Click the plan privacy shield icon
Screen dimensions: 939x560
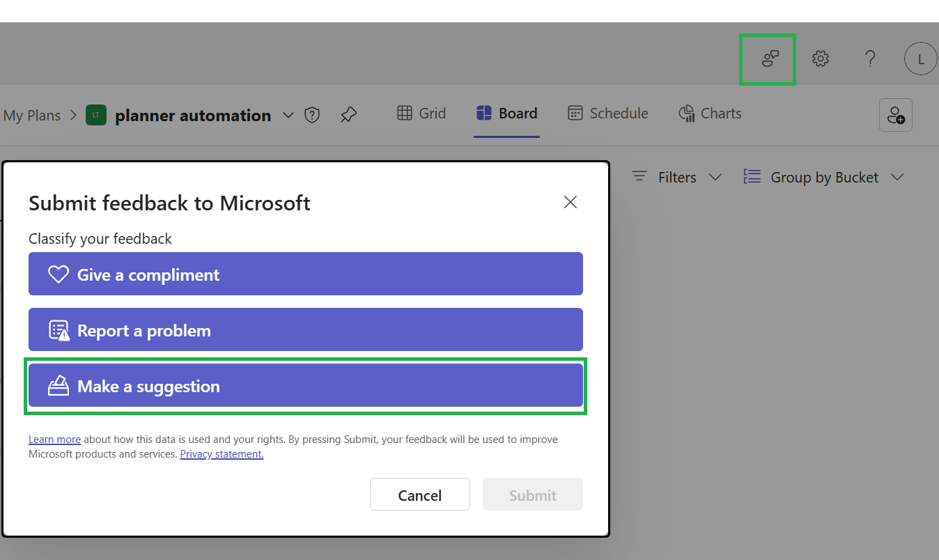313,116
